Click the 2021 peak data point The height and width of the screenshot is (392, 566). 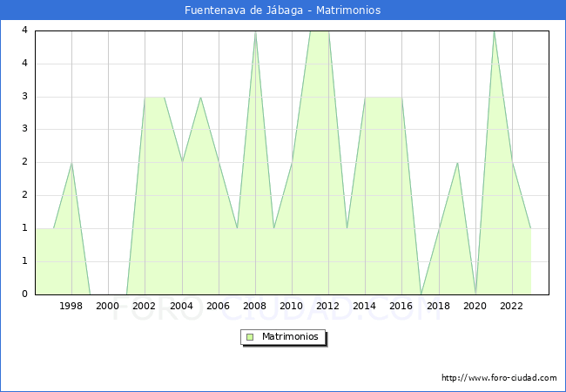click(x=494, y=31)
